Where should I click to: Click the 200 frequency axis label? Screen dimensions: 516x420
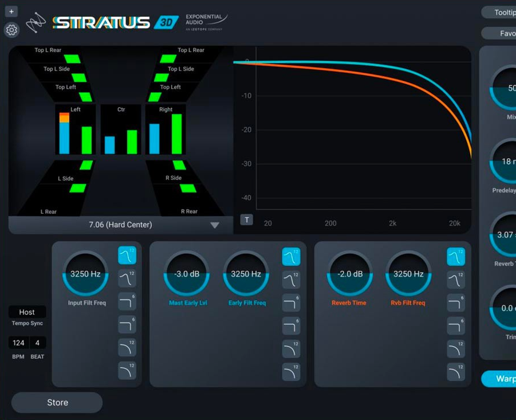330,223
